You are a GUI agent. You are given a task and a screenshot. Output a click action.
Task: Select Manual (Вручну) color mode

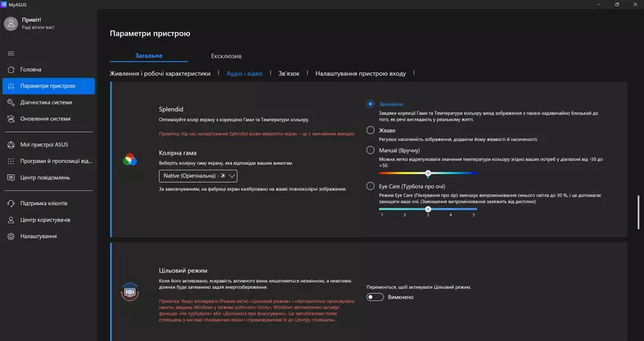(x=370, y=151)
